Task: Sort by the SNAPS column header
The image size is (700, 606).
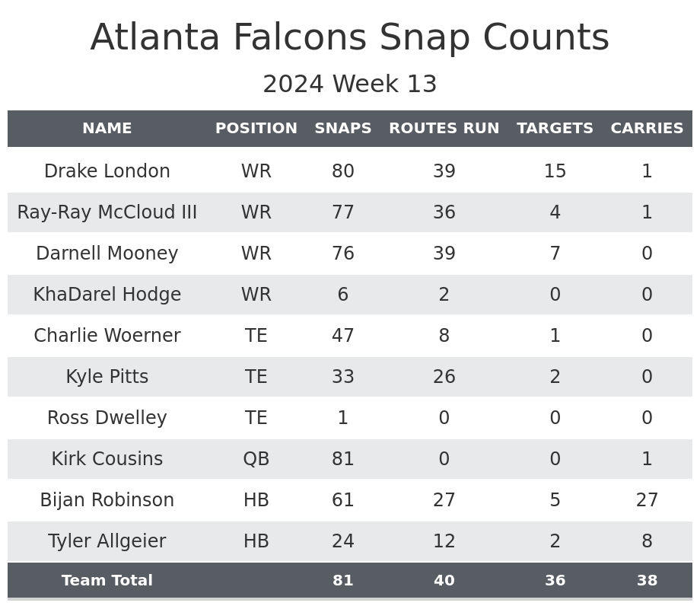Action: coord(343,129)
